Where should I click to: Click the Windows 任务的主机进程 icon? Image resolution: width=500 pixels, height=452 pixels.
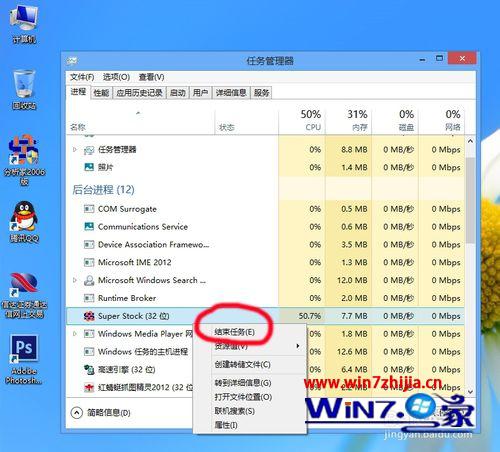pos(89,352)
